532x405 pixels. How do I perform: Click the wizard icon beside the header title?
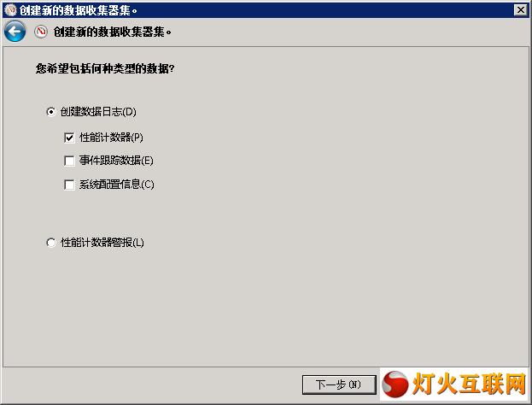[x=41, y=32]
